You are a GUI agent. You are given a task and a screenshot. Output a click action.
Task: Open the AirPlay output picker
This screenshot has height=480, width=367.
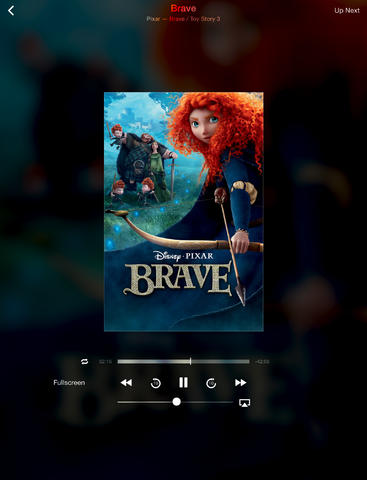coord(244,403)
